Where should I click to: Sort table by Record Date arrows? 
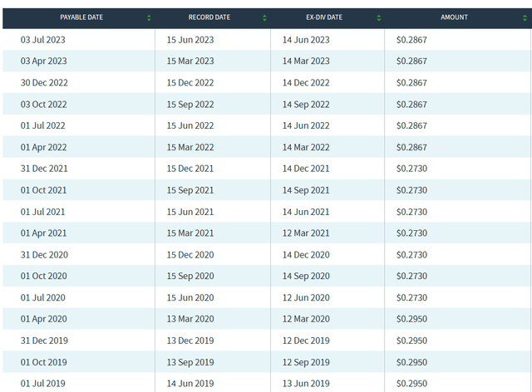pos(264,18)
